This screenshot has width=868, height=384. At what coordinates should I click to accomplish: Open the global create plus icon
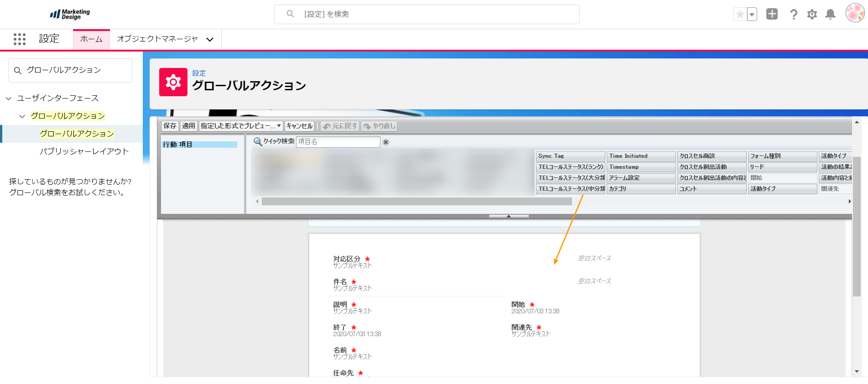click(x=772, y=14)
